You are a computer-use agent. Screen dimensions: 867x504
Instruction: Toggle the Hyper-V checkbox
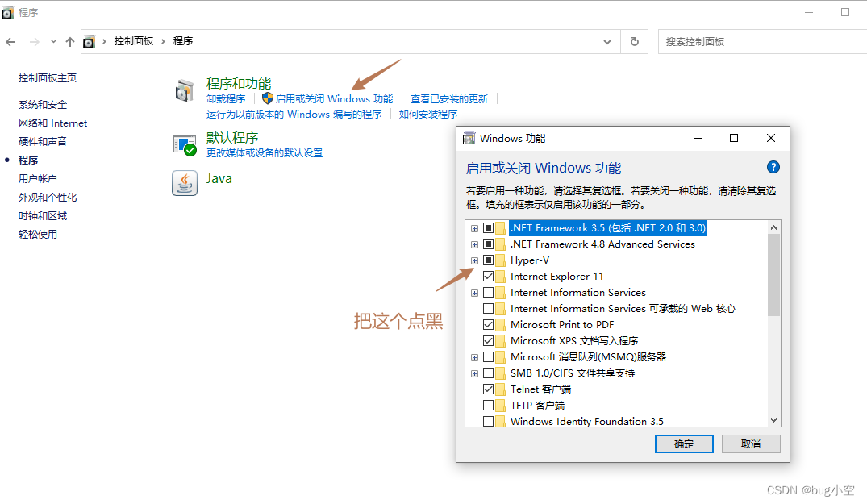(x=488, y=260)
